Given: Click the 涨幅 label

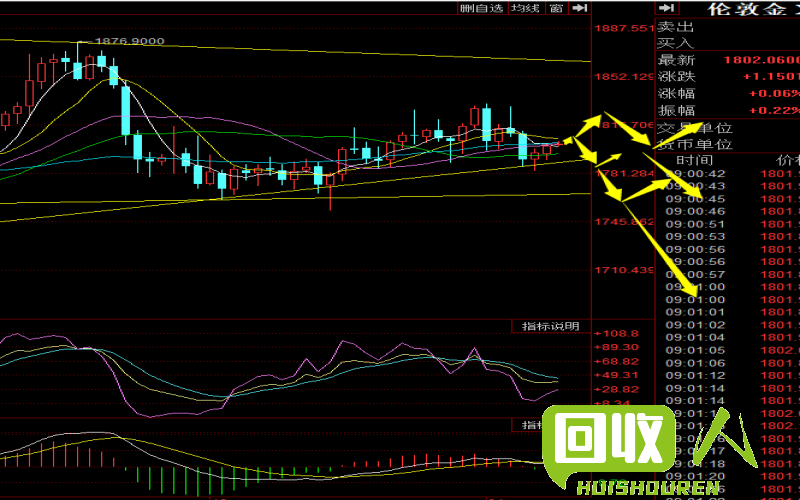Looking at the screenshot, I should point(676,93).
